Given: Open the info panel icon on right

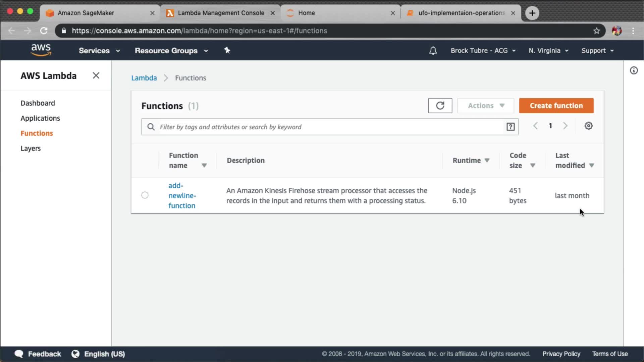Looking at the screenshot, I should [634, 70].
